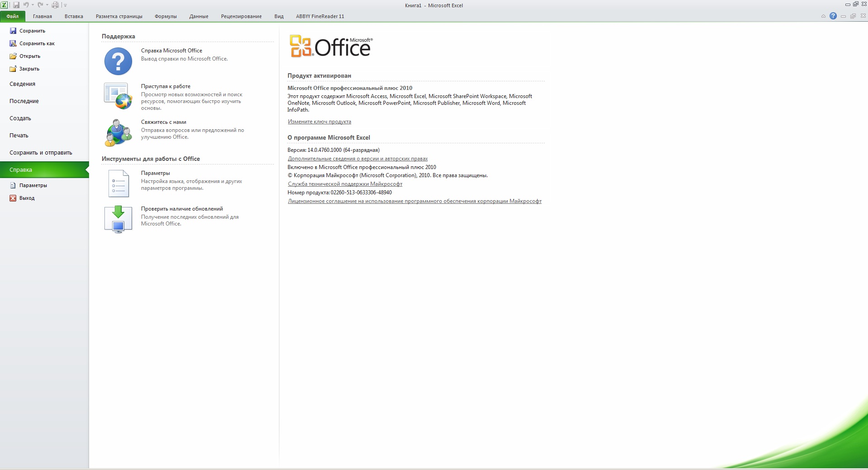Click version text 14.0.4760.1000 (64-разрядная)
The image size is (868, 470).
(344, 150)
